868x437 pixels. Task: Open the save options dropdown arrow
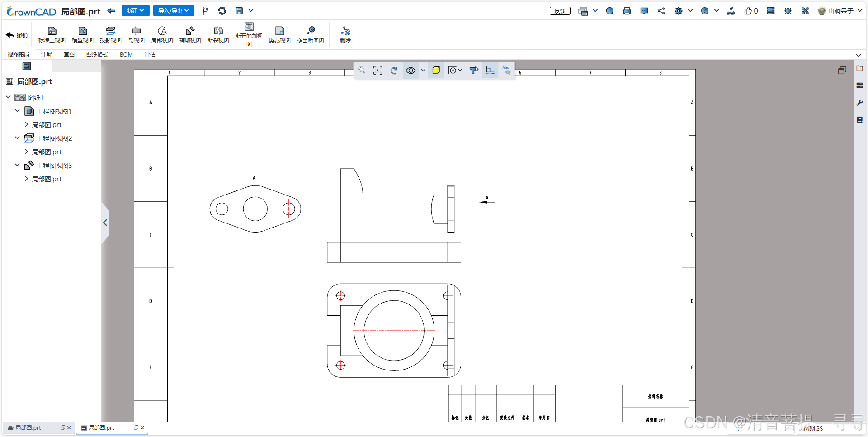[251, 11]
